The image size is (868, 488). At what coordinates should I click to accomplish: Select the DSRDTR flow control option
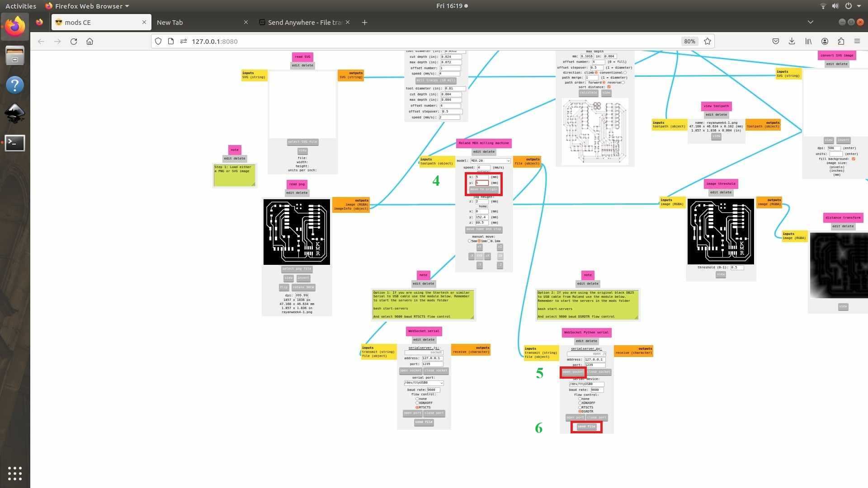coord(580,412)
